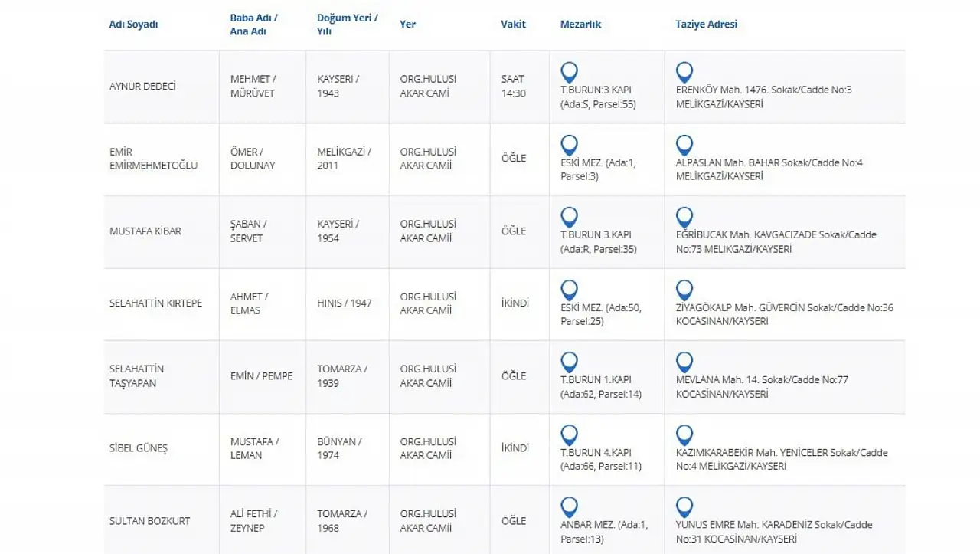Click cemetery location pin for Emir Emirmehmetoğlu

click(569, 146)
